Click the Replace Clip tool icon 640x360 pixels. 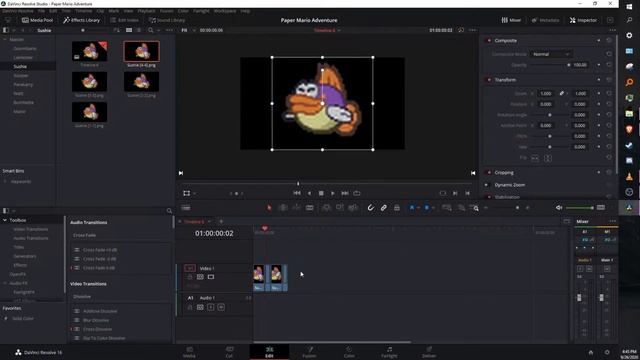point(353,208)
